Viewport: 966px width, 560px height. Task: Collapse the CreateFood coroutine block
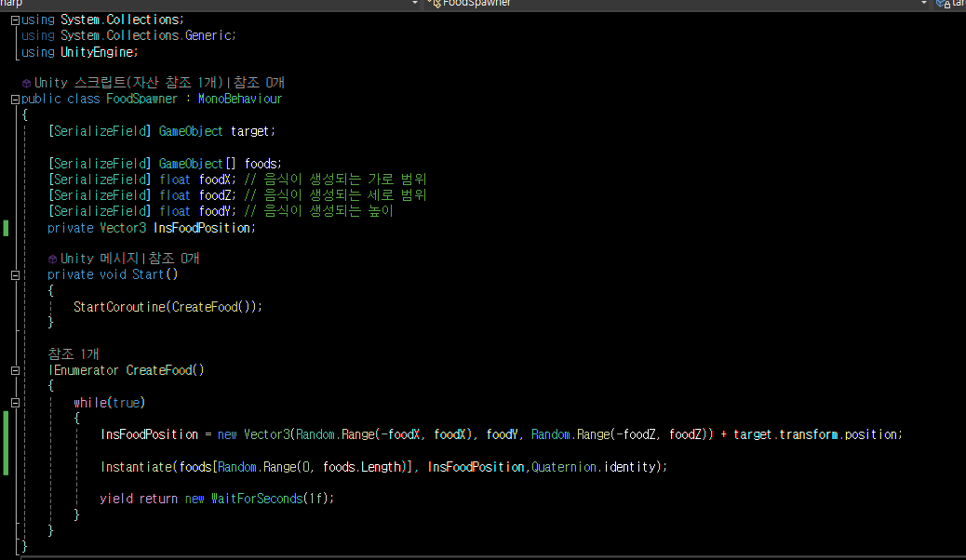pyautogui.click(x=16, y=371)
